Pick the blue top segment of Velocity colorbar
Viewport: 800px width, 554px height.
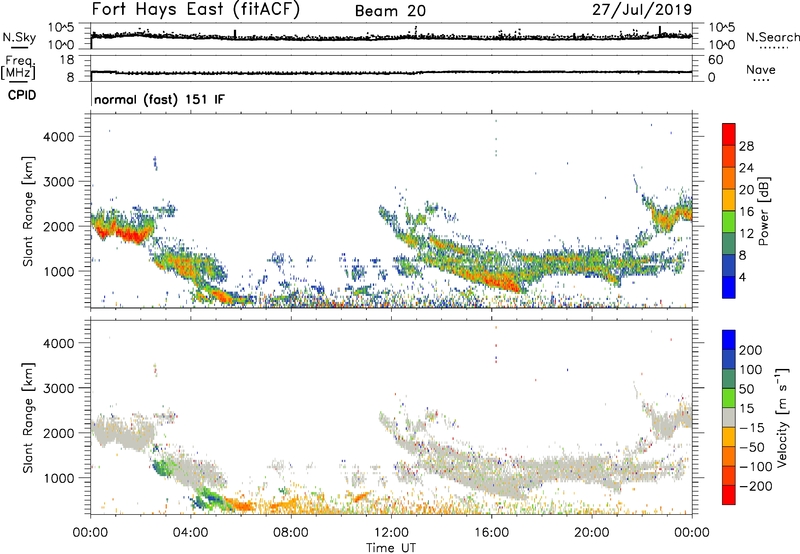pos(729,340)
